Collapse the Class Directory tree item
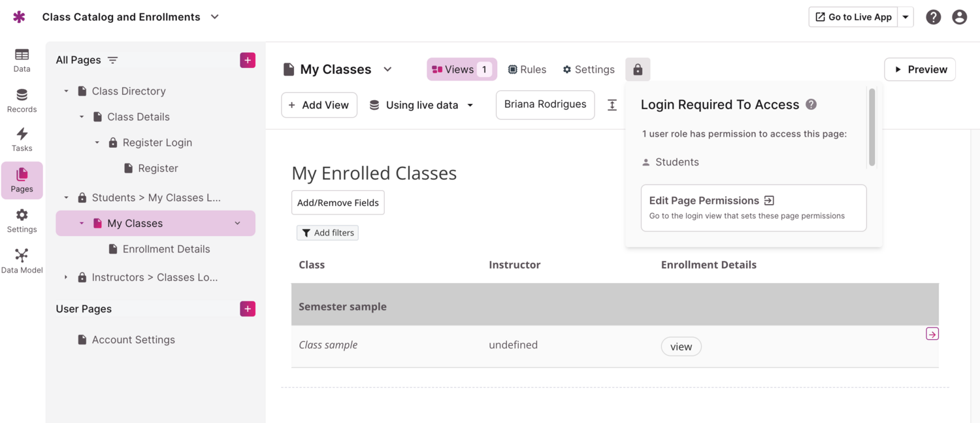This screenshot has width=980, height=423. point(66,92)
